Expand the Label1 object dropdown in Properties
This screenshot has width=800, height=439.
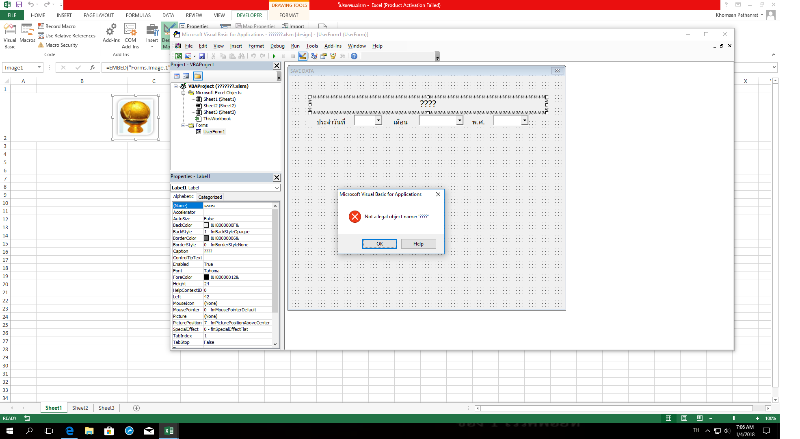click(277, 187)
